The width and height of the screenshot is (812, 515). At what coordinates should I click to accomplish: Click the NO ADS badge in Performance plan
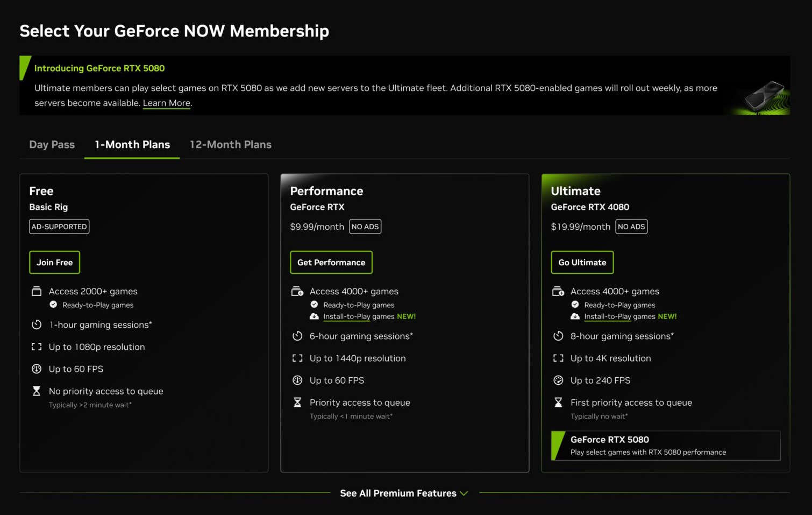tap(365, 227)
